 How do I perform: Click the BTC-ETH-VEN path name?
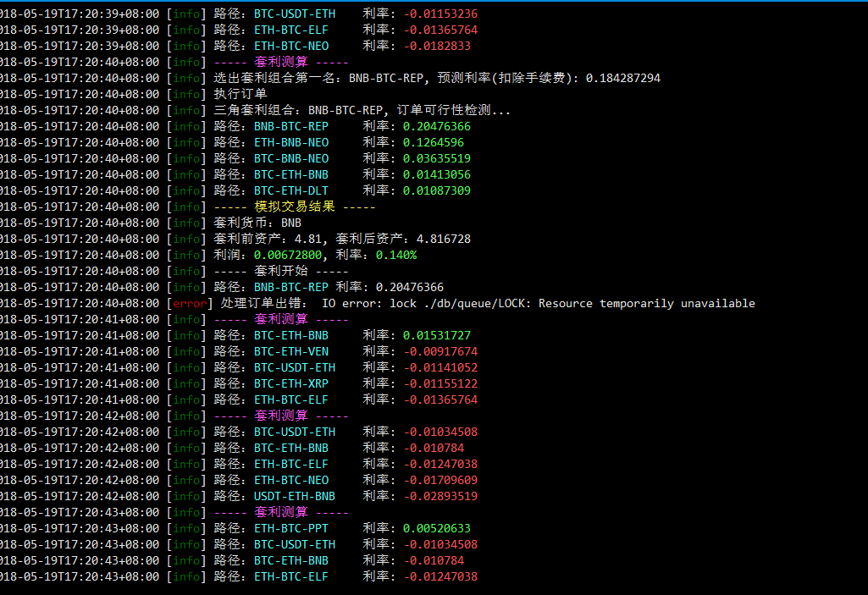coord(291,351)
